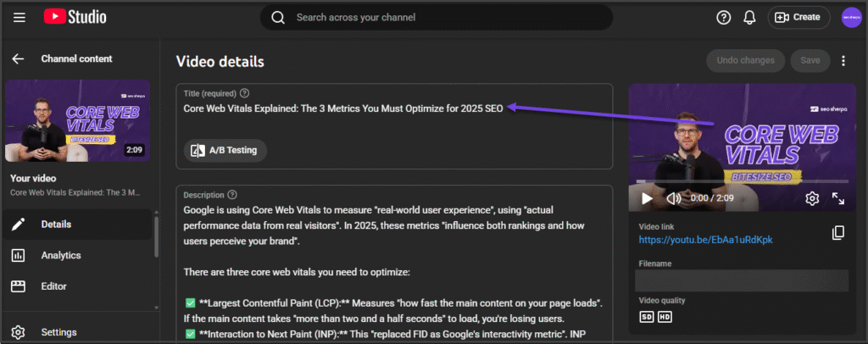
Task: Copy the video link with copy icon
Action: click(x=838, y=232)
